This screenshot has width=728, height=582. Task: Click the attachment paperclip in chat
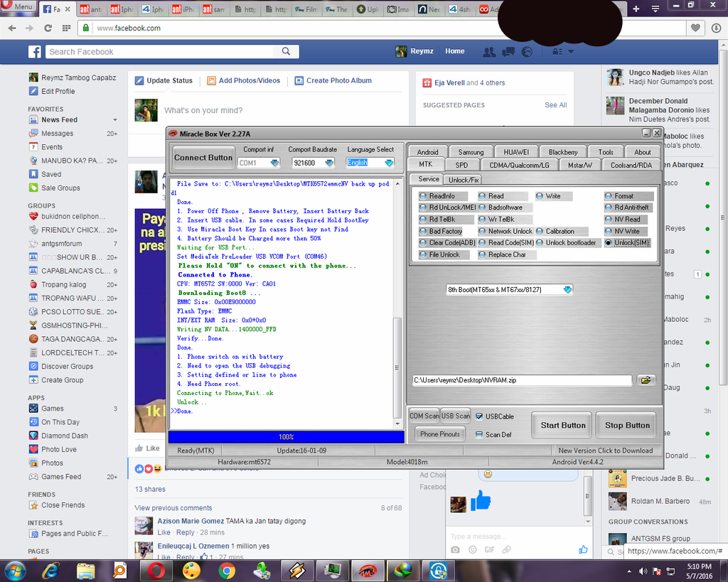(x=506, y=549)
